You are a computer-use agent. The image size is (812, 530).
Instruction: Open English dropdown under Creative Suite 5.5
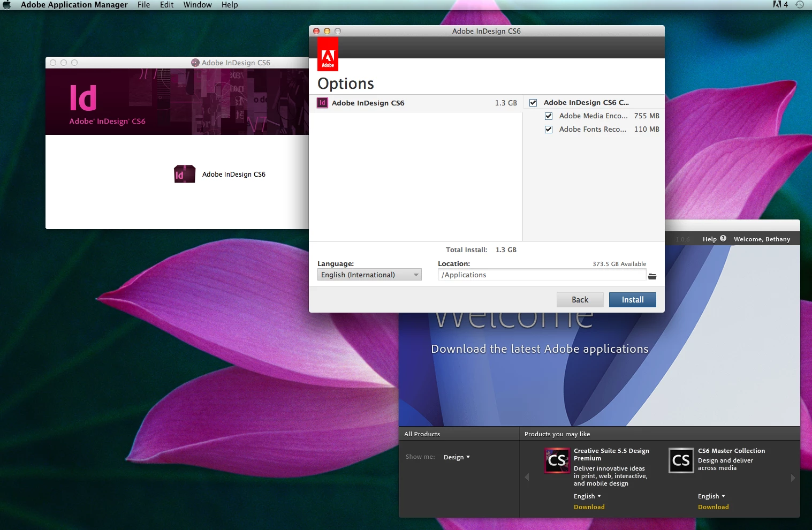coord(587,496)
